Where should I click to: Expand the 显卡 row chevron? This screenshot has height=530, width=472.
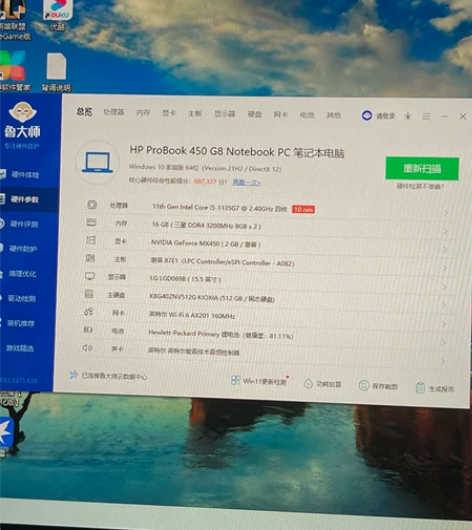click(445, 250)
